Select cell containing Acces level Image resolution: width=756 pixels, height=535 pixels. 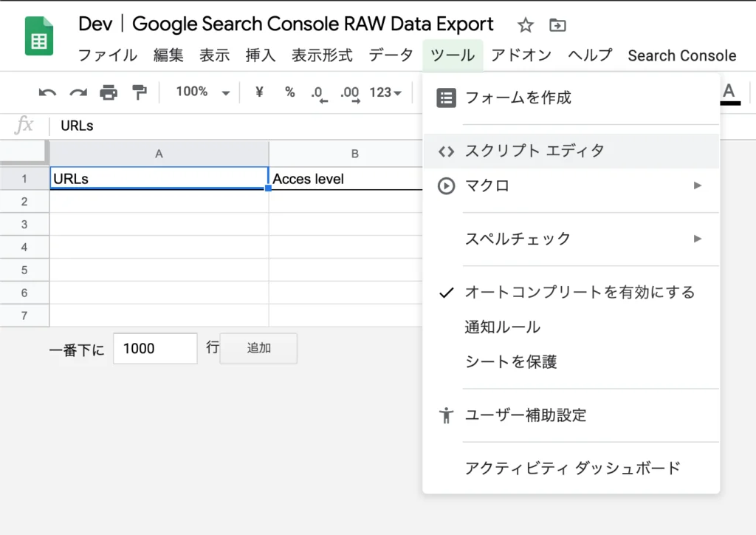click(346, 179)
